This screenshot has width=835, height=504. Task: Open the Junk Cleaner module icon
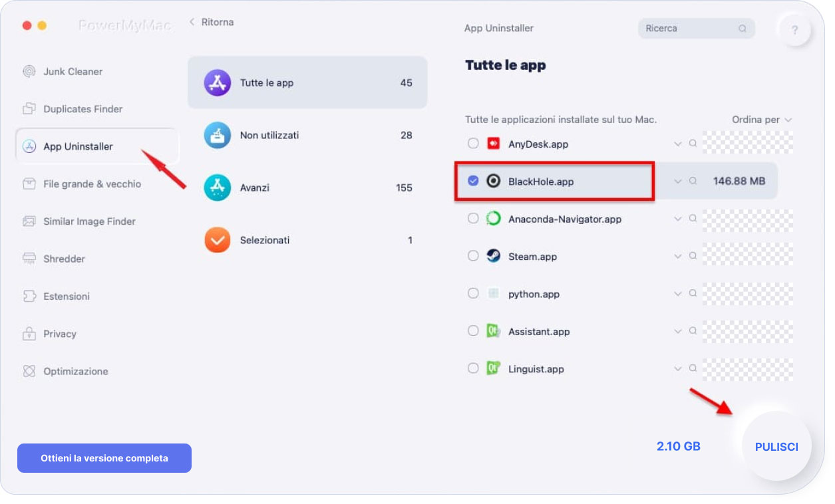click(29, 72)
